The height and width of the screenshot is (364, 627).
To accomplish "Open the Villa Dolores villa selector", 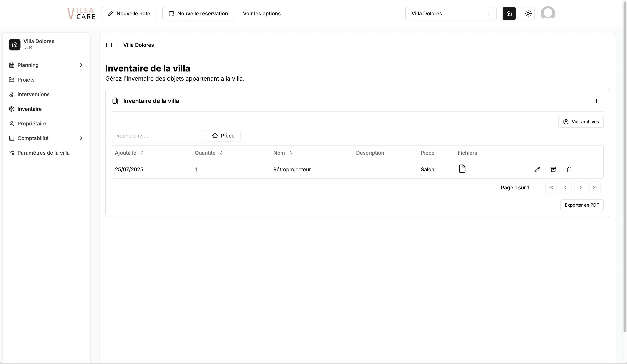I will click(x=451, y=13).
